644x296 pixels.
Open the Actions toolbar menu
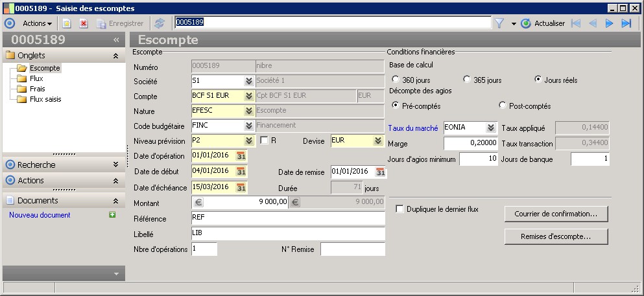[x=37, y=23]
